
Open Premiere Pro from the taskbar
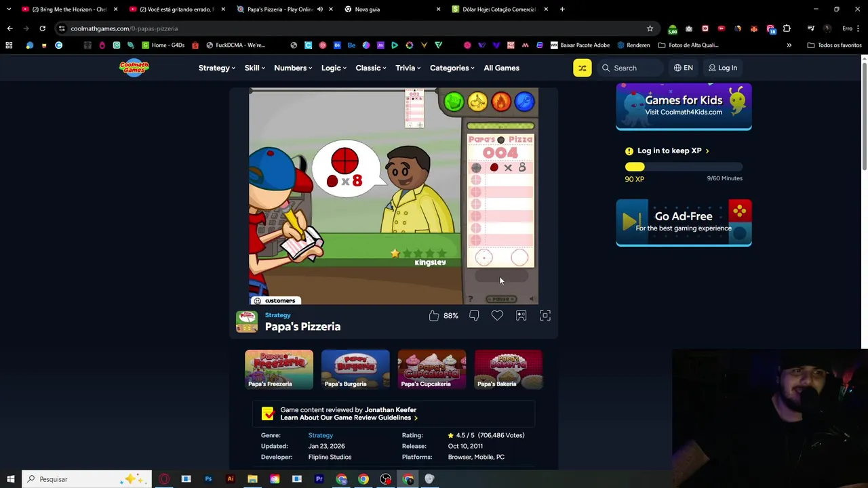(x=319, y=479)
